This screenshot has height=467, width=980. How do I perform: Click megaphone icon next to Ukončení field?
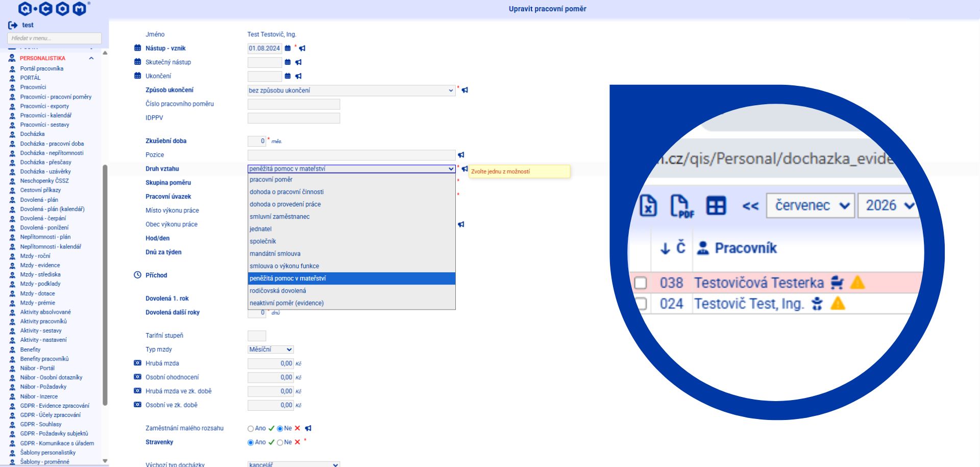pyautogui.click(x=299, y=76)
